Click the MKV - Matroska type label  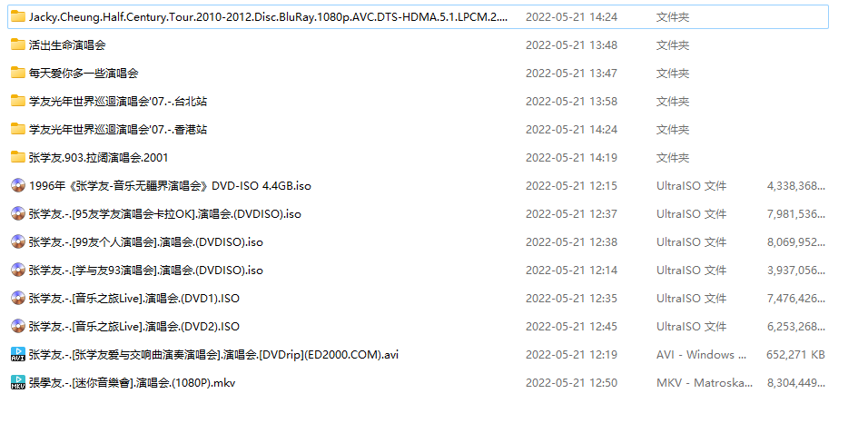[705, 382]
